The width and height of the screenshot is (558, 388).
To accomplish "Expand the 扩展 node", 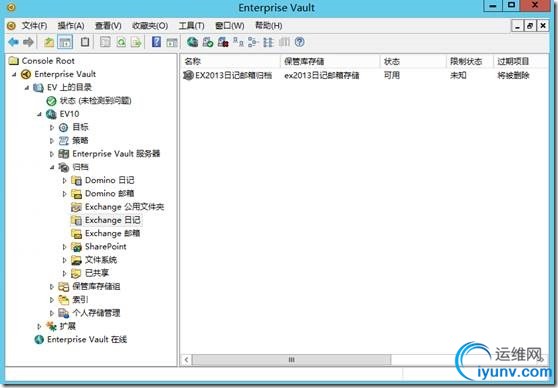I will (x=40, y=326).
